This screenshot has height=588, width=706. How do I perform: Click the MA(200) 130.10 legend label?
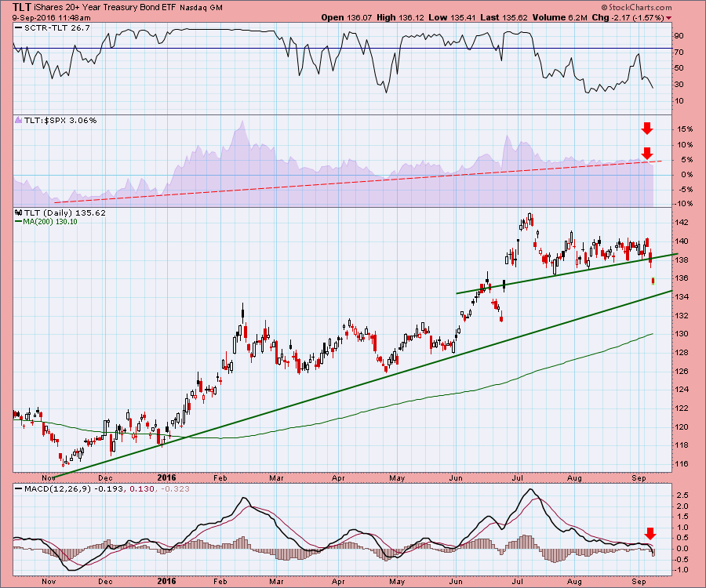click(50, 222)
